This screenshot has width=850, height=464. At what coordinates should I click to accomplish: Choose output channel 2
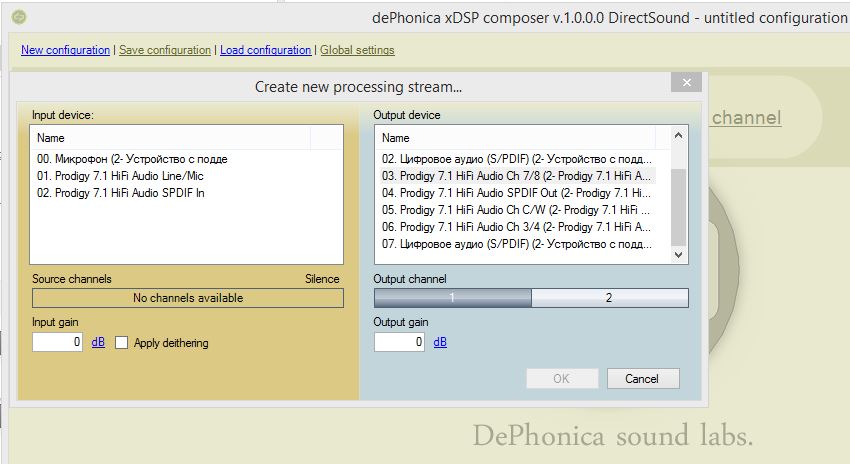610,298
